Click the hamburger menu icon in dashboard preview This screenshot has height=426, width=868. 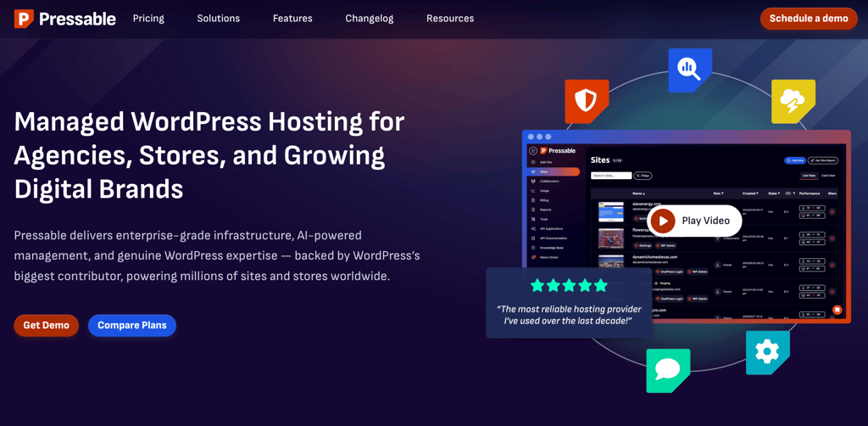pos(533,151)
